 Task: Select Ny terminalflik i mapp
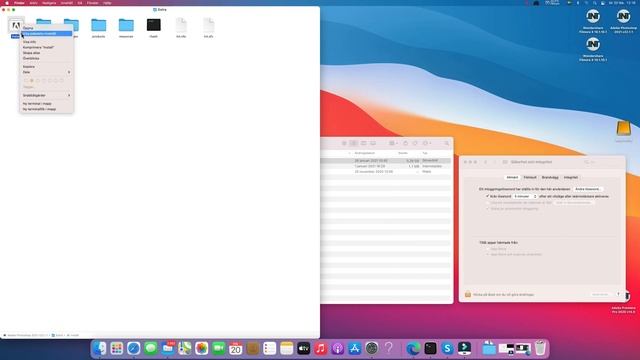(47, 109)
